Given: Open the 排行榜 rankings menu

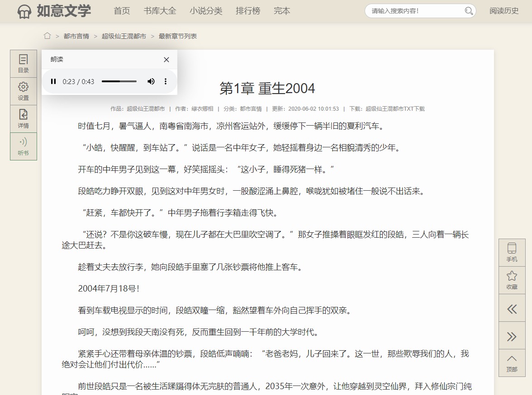Looking at the screenshot, I should (x=248, y=11).
